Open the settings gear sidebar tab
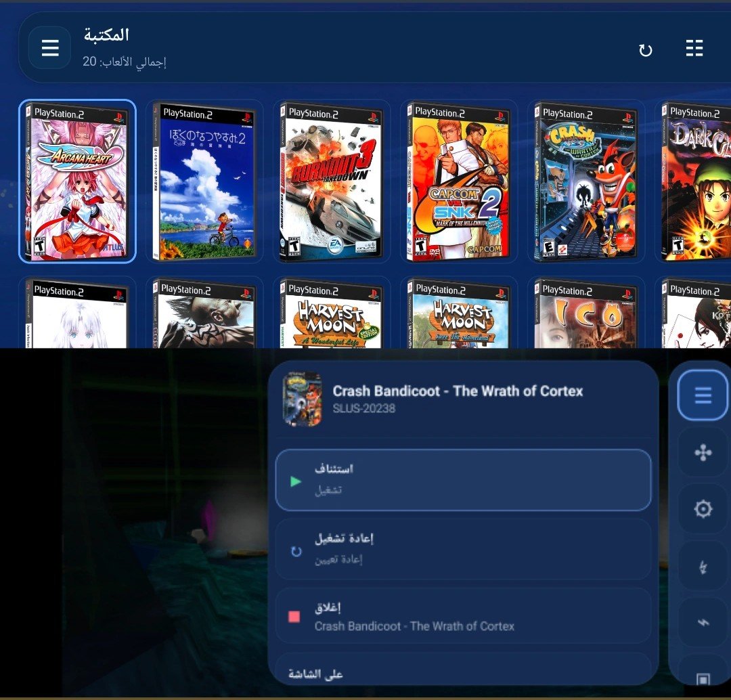 703,509
